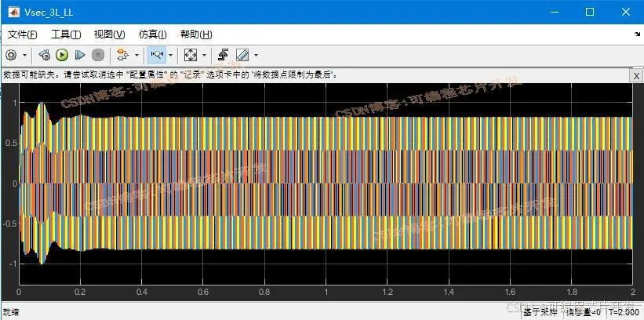644x320 pixels.
Task: Open the triggers icon
Action: (x=223, y=55)
